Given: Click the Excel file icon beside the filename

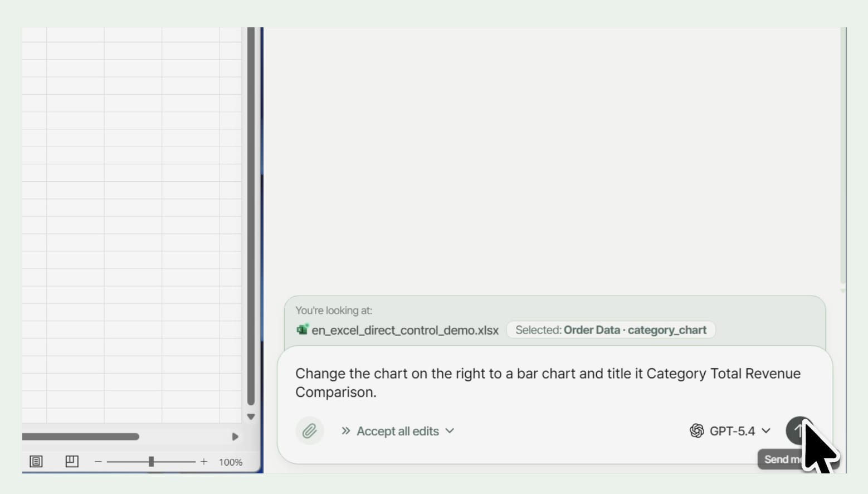Looking at the screenshot, I should tap(302, 330).
